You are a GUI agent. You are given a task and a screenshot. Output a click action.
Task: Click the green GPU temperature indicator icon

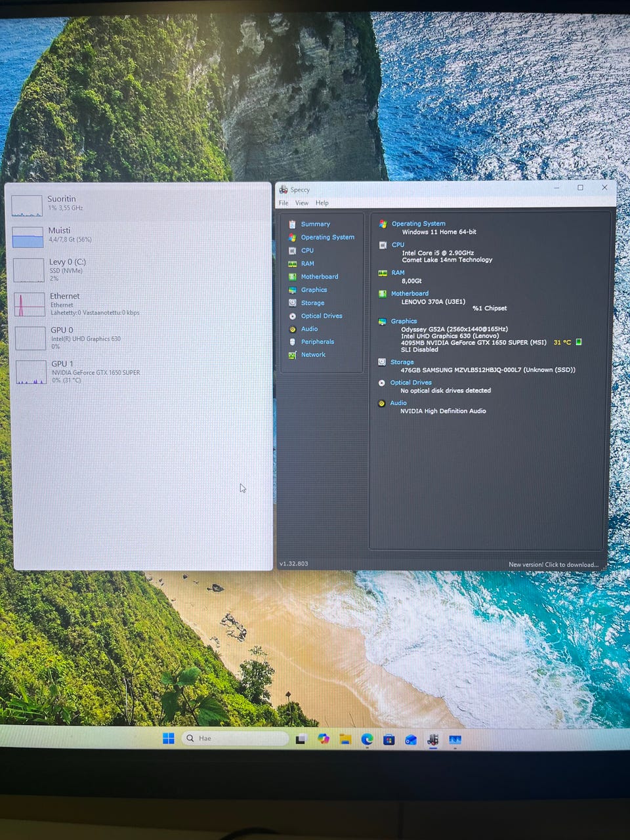(578, 342)
